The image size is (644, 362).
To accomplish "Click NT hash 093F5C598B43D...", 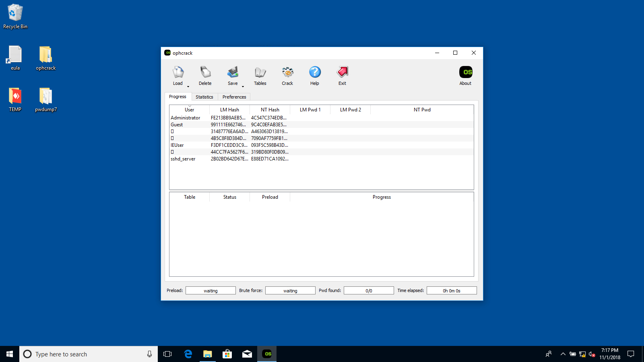I will coord(270,145).
